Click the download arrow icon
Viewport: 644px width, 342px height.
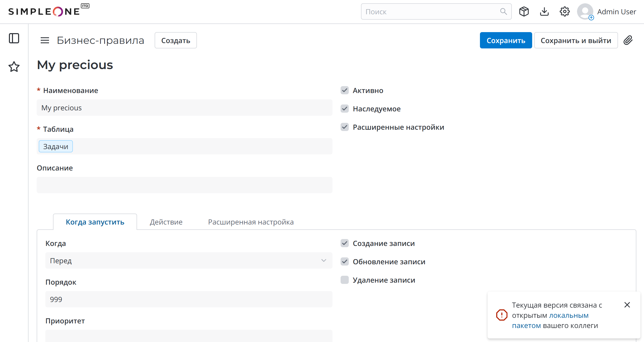point(544,11)
